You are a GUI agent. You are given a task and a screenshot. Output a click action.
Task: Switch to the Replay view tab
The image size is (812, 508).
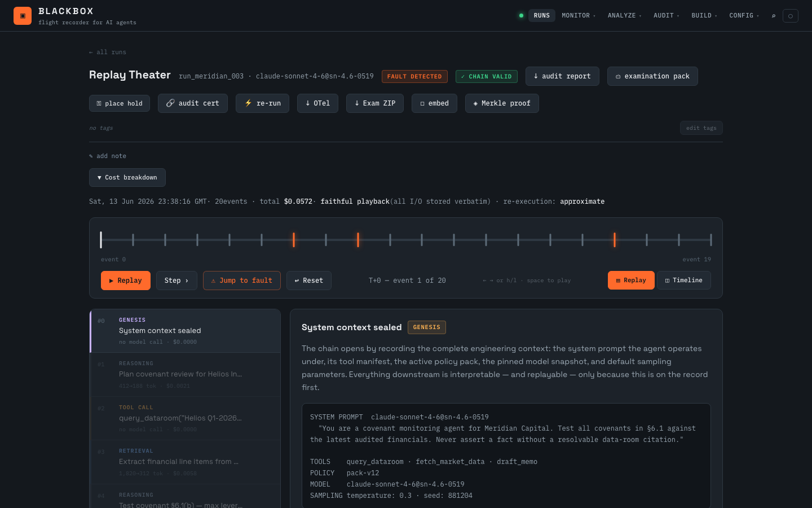click(631, 280)
